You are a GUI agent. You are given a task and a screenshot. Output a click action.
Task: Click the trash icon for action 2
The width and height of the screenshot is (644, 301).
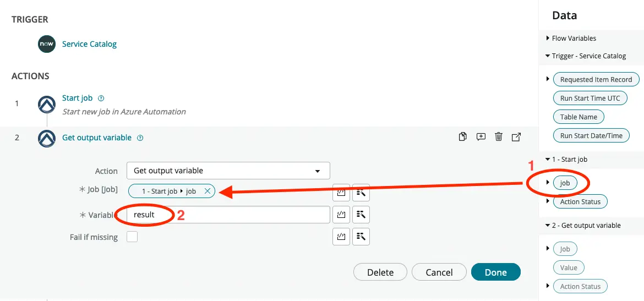point(499,137)
